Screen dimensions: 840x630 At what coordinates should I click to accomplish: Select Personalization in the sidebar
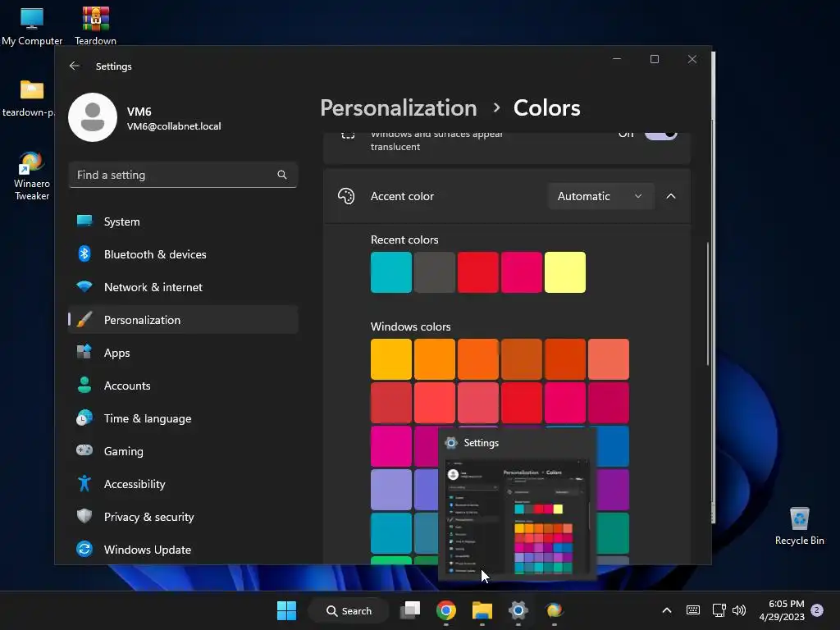click(x=183, y=320)
